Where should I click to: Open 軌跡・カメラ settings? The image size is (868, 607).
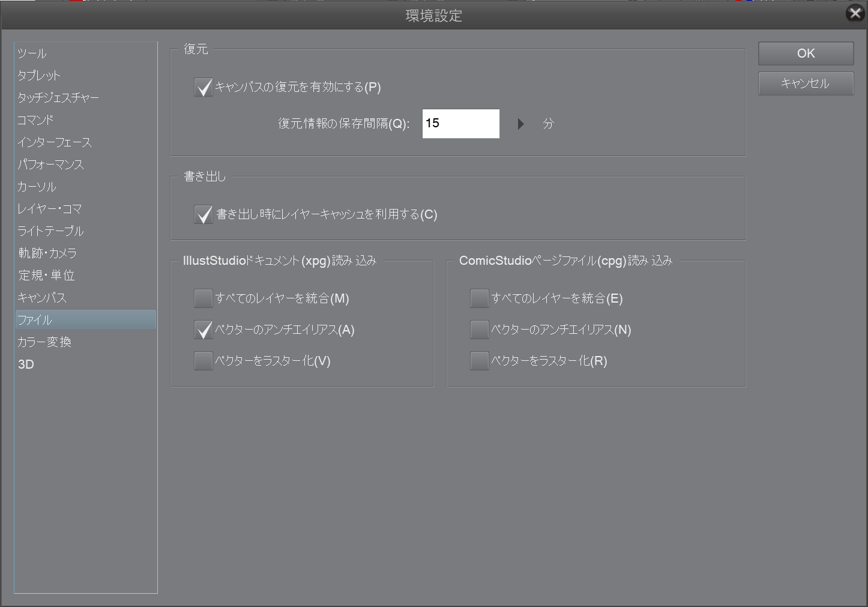pyautogui.click(x=86, y=253)
